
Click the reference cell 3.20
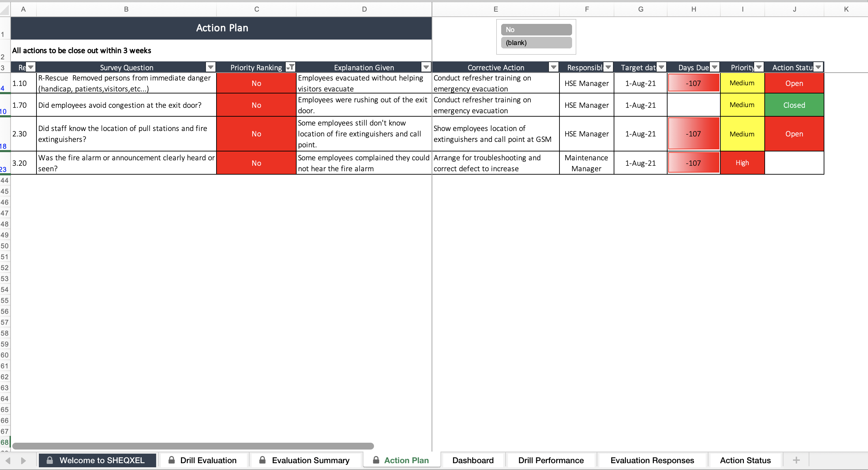pyautogui.click(x=24, y=163)
